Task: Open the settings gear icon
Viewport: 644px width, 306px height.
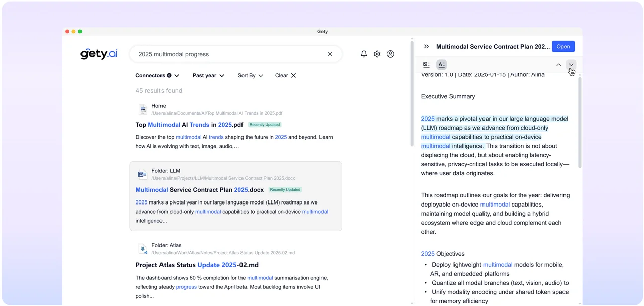Action: pos(377,54)
